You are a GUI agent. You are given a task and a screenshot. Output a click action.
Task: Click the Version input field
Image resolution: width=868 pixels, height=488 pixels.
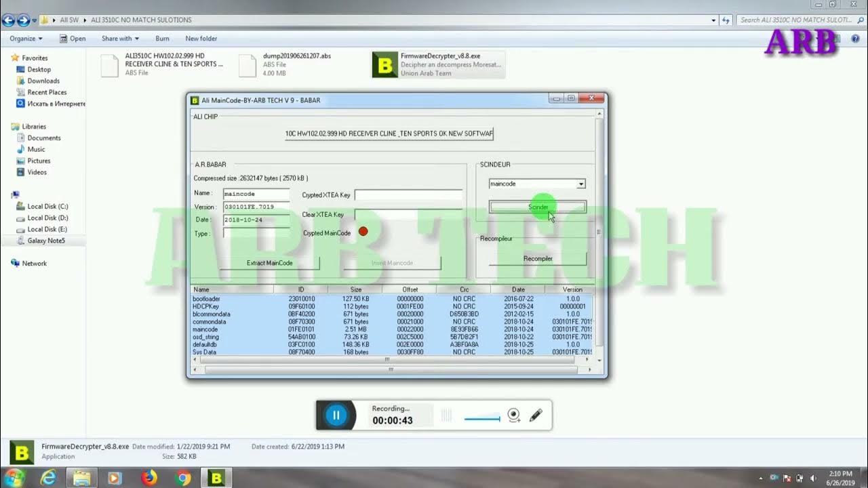coord(256,207)
